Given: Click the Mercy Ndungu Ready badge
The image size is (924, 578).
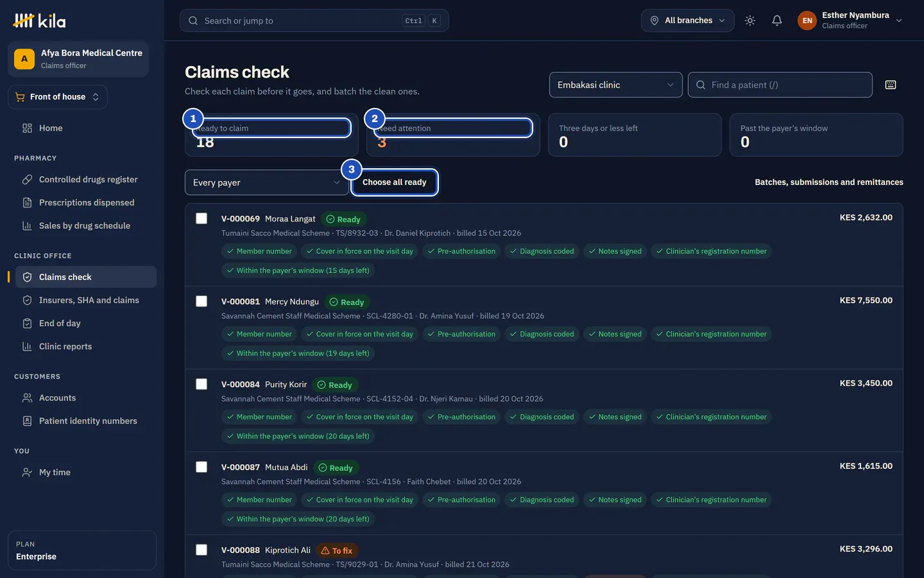Looking at the screenshot, I should pos(346,302).
